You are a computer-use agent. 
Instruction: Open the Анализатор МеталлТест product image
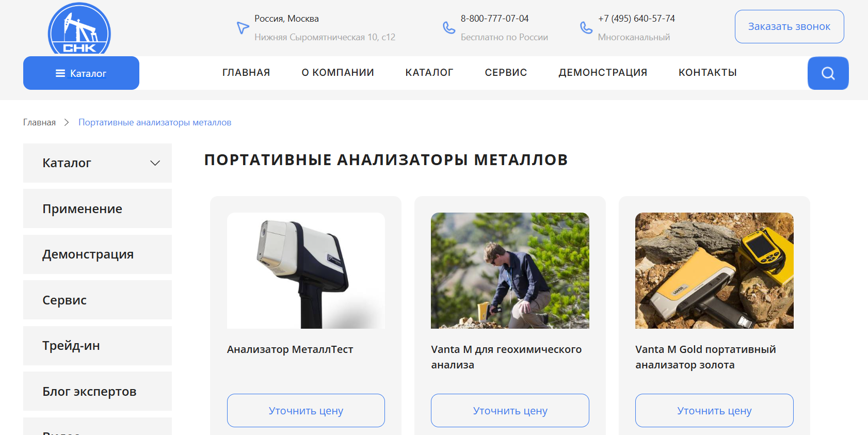(306, 270)
